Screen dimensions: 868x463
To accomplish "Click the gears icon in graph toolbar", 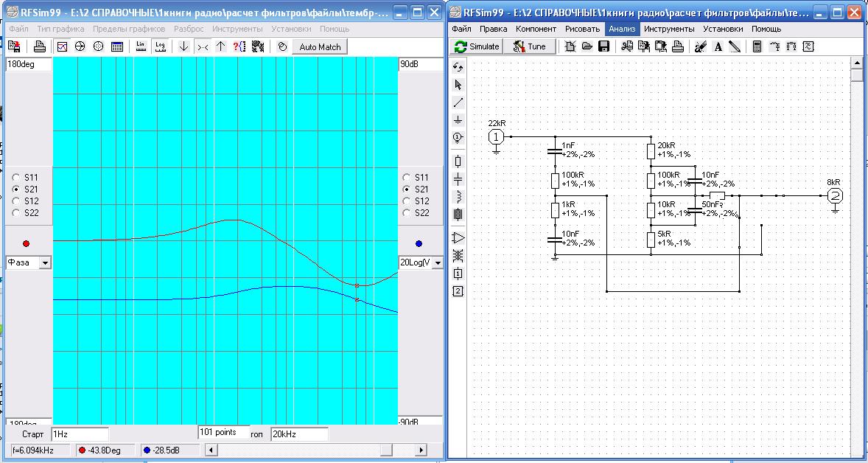I will 257,46.
